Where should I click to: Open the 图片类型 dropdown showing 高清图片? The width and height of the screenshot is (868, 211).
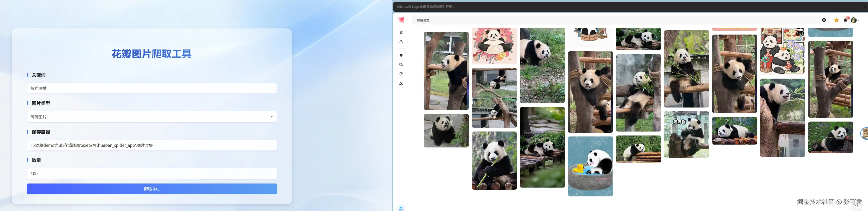[152, 117]
